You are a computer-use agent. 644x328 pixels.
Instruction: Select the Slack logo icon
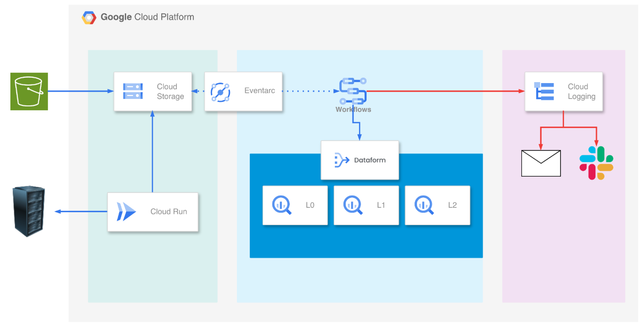596,163
